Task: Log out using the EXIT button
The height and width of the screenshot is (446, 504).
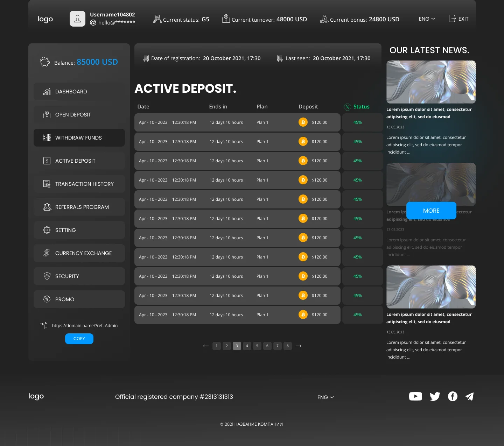Action: click(x=458, y=19)
